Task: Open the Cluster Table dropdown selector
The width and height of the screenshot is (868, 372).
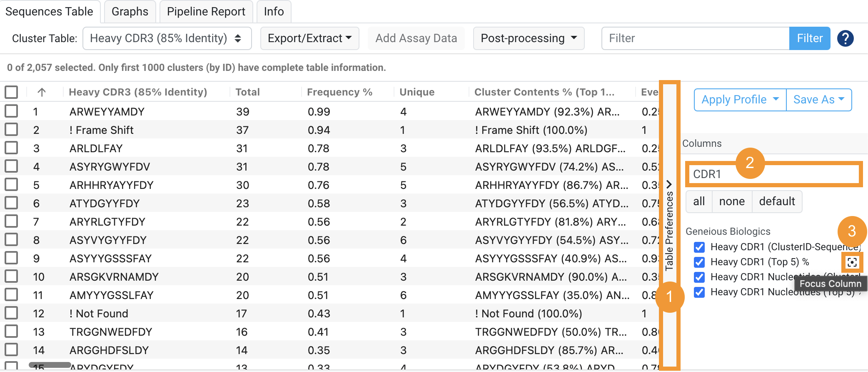Action: tap(167, 38)
